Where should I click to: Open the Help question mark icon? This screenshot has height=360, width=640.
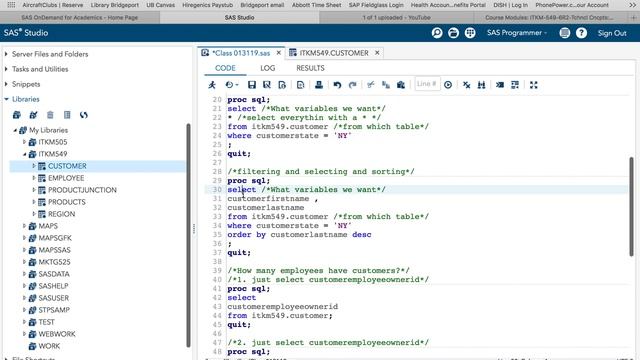tap(582, 33)
